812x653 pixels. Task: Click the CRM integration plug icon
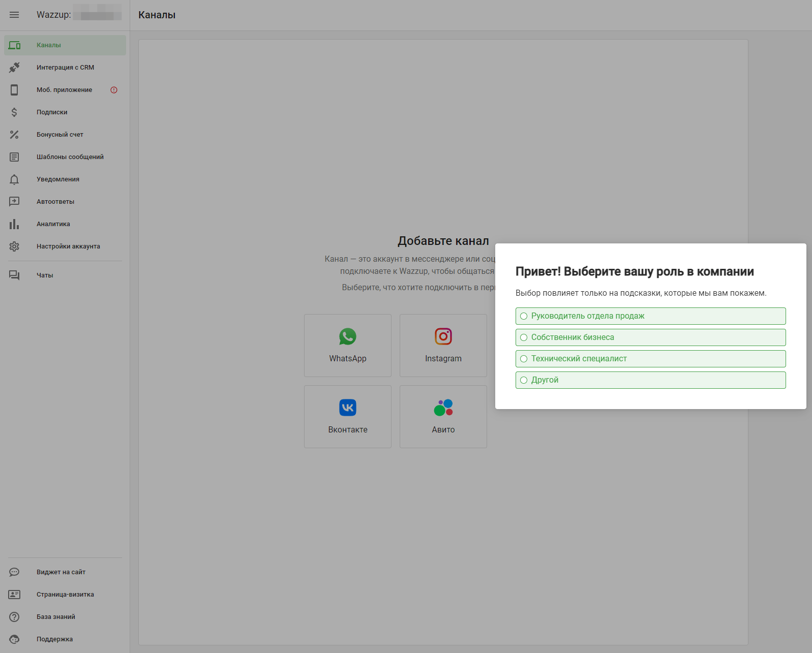click(14, 68)
